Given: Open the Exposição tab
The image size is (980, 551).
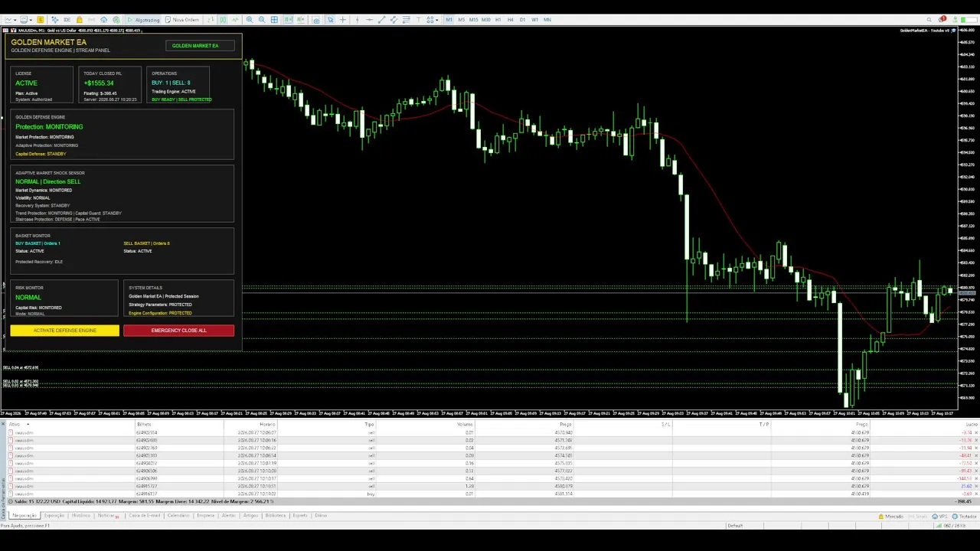Looking at the screenshot, I should (x=54, y=516).
